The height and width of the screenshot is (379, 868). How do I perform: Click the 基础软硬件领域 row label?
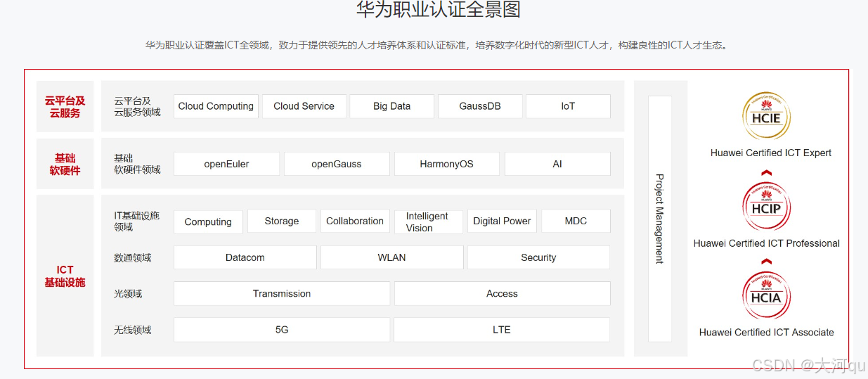tap(137, 164)
